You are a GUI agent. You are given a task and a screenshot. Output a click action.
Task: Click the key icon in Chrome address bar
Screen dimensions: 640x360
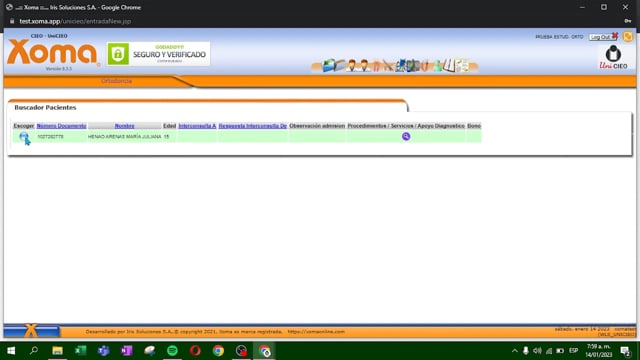point(628,21)
